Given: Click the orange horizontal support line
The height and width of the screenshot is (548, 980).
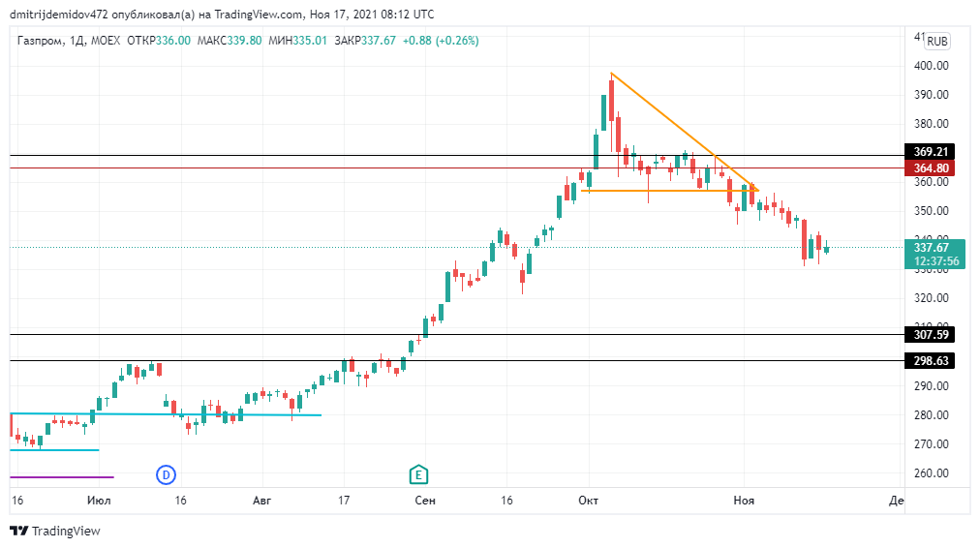Looking at the screenshot, I should pyautogui.click(x=669, y=191).
